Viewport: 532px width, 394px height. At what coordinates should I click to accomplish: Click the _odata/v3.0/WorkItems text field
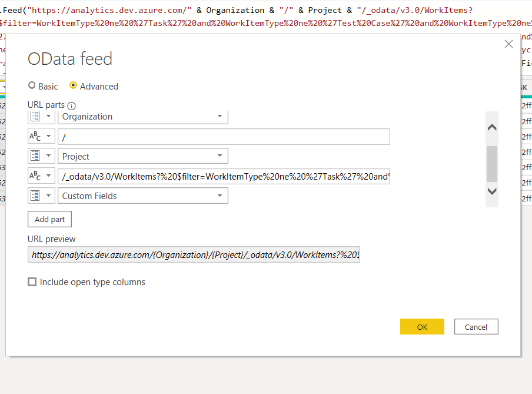pyautogui.click(x=224, y=176)
